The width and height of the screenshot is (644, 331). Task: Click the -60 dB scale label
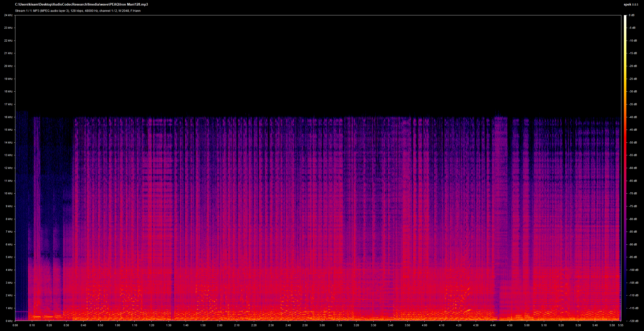click(x=633, y=168)
